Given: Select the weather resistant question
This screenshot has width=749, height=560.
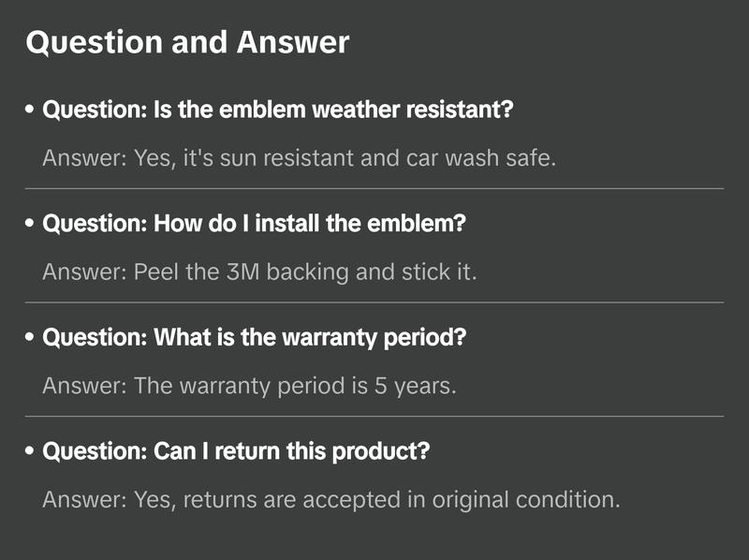Looking at the screenshot, I should click(278, 111).
